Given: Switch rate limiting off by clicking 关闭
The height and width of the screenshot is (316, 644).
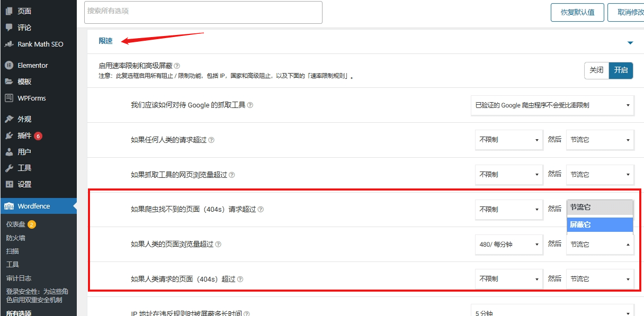Looking at the screenshot, I should (x=596, y=69).
